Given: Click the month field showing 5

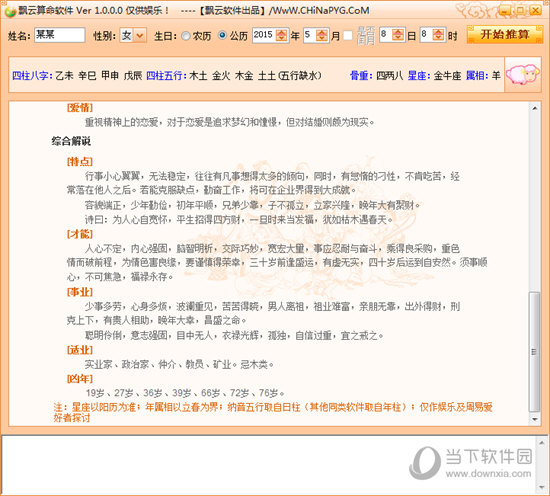Looking at the screenshot, I should (310, 35).
